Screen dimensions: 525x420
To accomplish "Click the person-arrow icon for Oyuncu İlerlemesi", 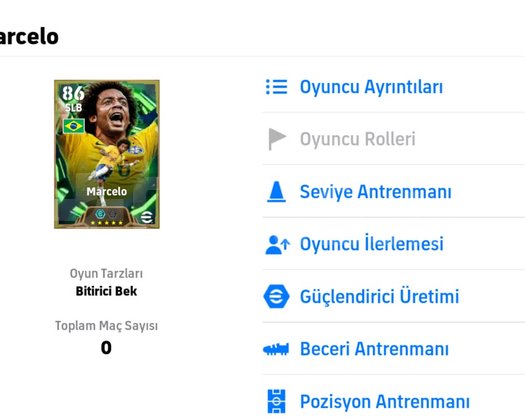I will click(x=277, y=245).
